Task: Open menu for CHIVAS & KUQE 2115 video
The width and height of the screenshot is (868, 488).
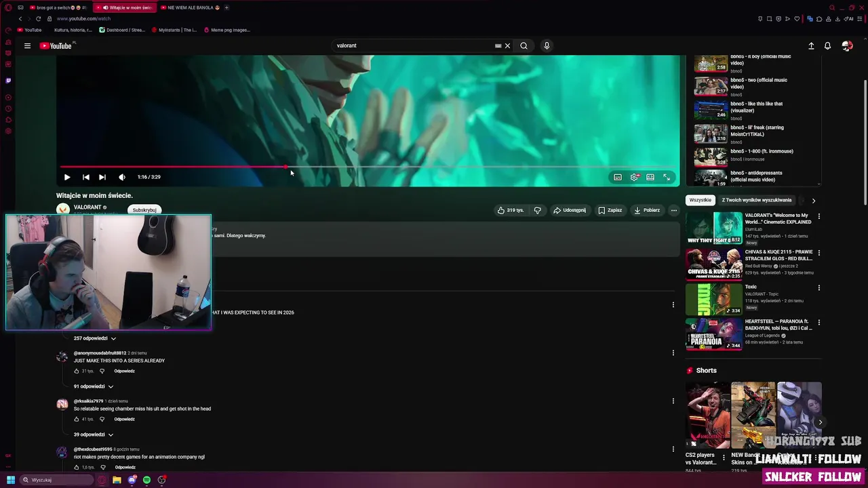Action: click(819, 252)
